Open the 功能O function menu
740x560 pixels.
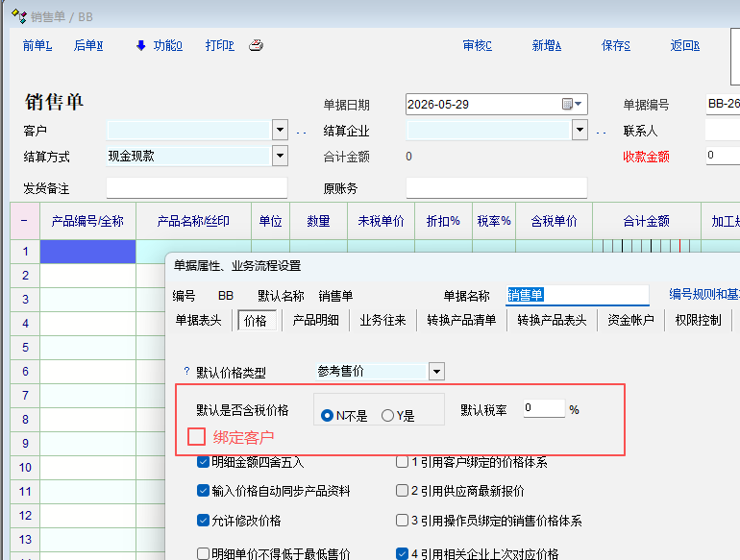click(x=167, y=46)
